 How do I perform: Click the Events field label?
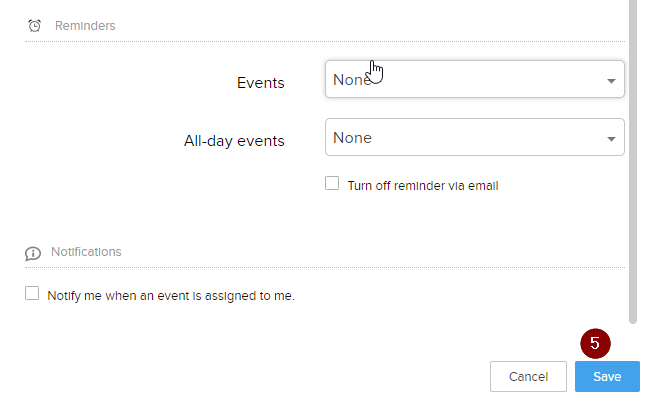pyautogui.click(x=260, y=83)
